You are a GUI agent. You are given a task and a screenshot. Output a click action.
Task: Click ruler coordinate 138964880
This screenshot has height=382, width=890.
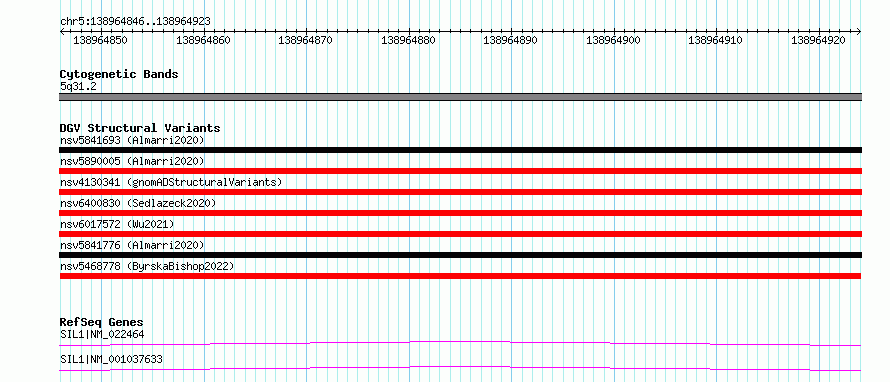click(x=408, y=40)
